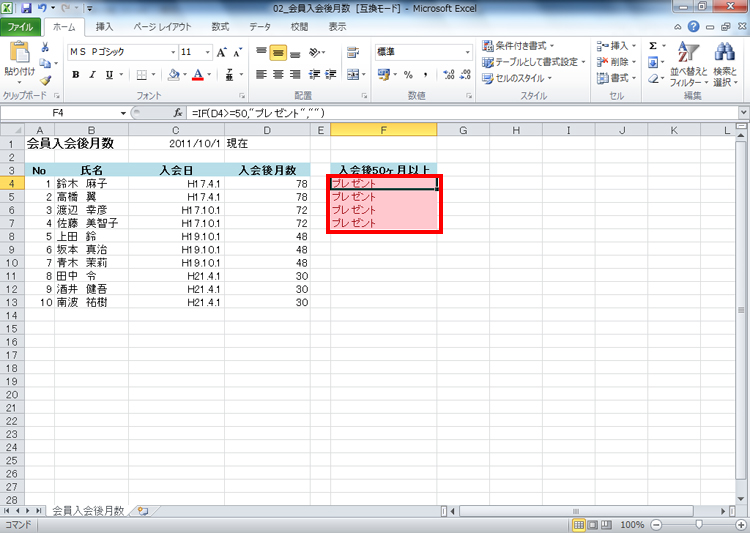The width and height of the screenshot is (750, 533).
Task: Switch to 校閲 tab
Action: [299, 27]
